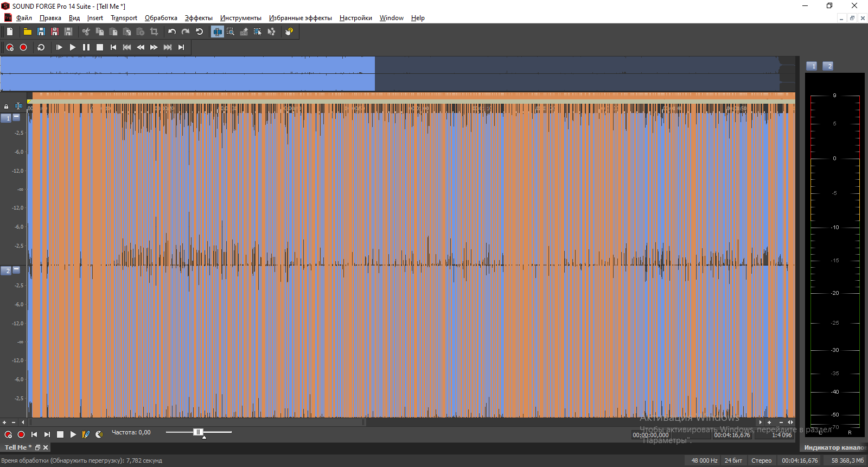The width and height of the screenshot is (868, 467).
Task: Open the Help menu
Action: click(418, 18)
